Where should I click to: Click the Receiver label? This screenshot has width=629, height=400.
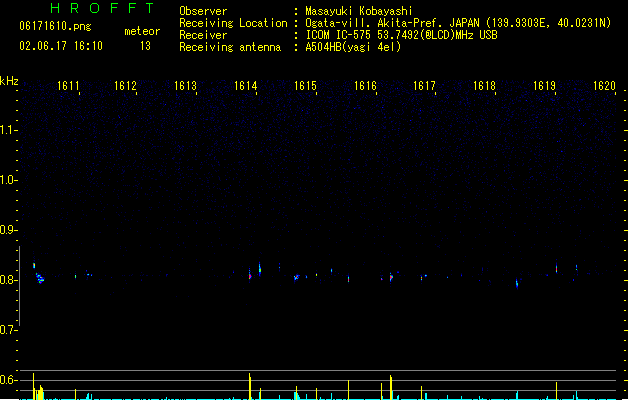tap(203, 35)
